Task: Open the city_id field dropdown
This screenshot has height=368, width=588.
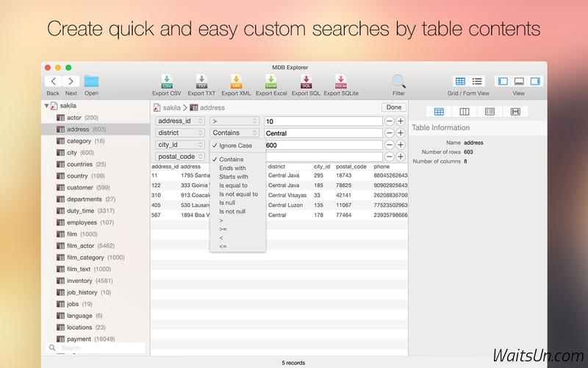Action: [x=180, y=144]
